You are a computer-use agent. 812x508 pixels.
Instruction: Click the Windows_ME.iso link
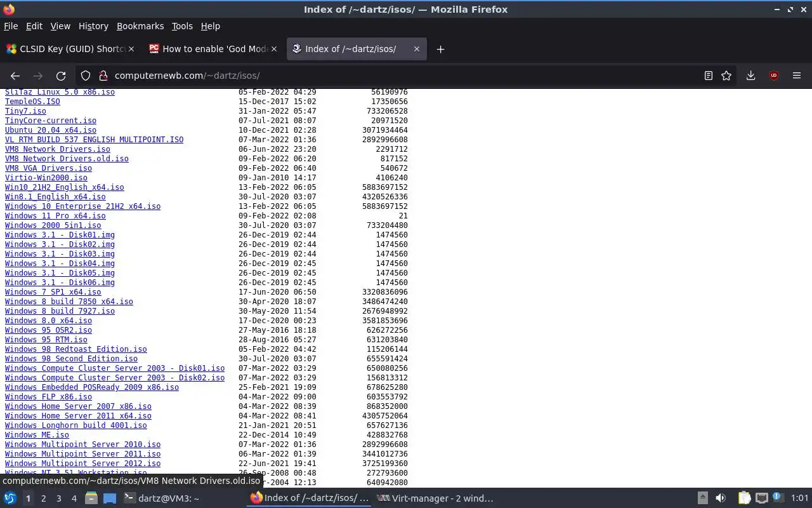point(37,435)
